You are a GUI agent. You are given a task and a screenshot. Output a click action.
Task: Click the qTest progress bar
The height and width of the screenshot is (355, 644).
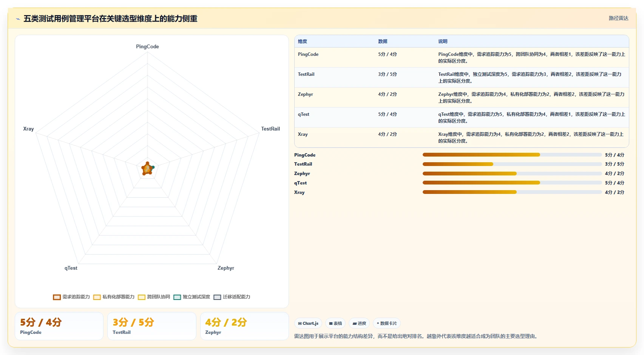coord(512,183)
